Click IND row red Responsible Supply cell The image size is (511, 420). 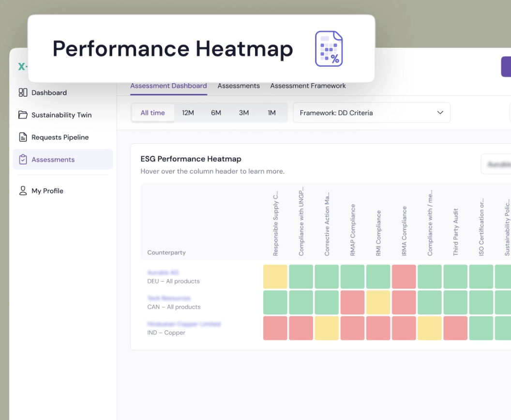click(x=275, y=328)
